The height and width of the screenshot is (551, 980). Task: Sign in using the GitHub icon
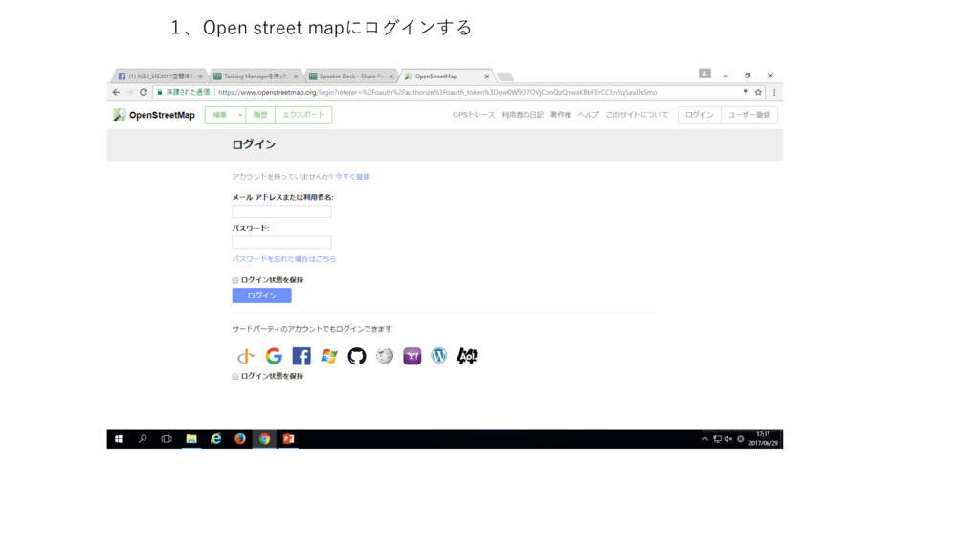[x=356, y=356]
